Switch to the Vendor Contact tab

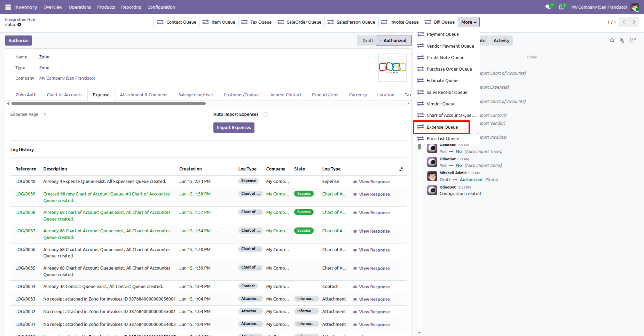pos(286,95)
